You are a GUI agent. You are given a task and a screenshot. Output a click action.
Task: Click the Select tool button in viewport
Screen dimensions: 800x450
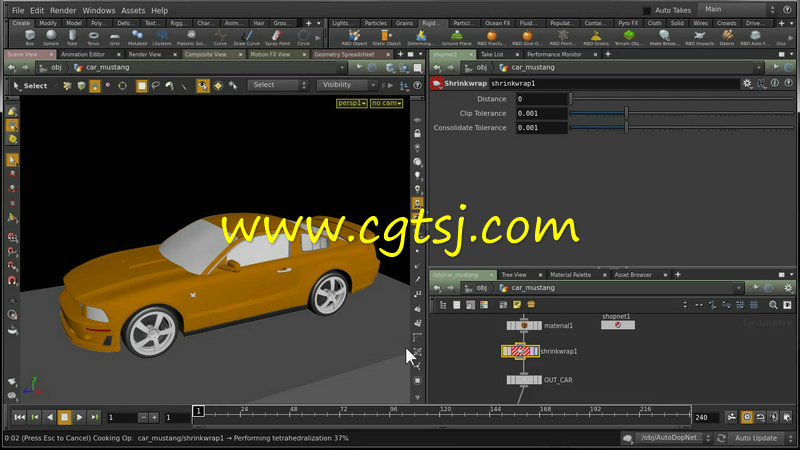(31, 86)
